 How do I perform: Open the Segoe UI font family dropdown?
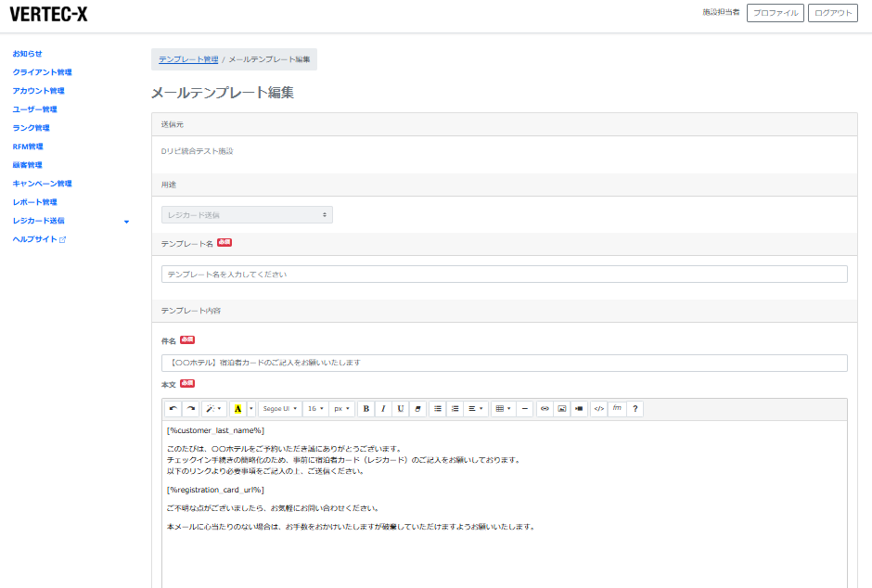[280, 408]
